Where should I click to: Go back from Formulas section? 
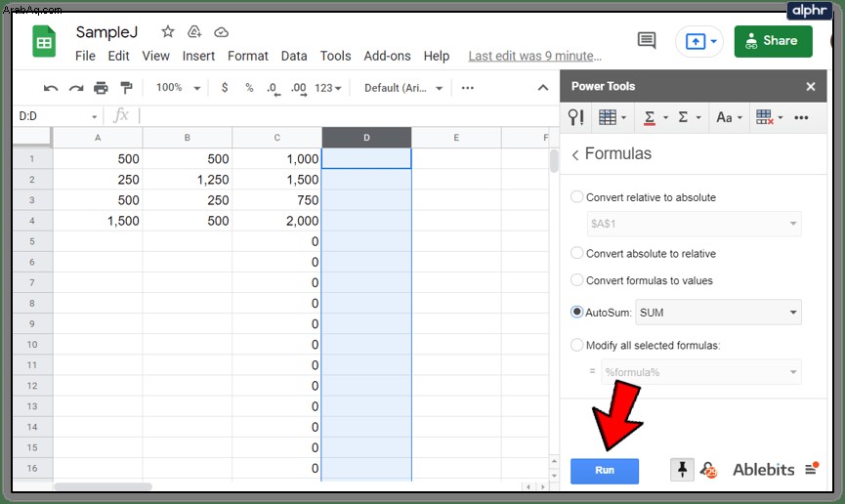(x=575, y=155)
